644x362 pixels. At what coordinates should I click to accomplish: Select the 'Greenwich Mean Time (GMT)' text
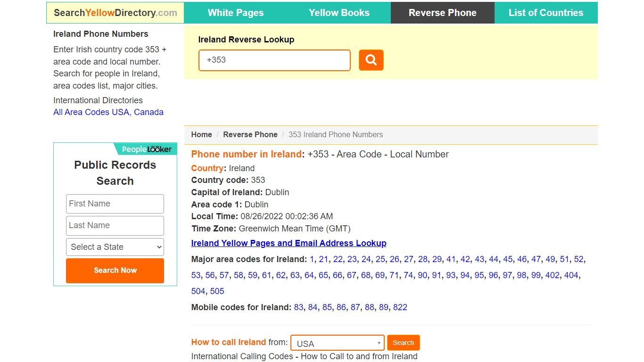[x=295, y=229]
